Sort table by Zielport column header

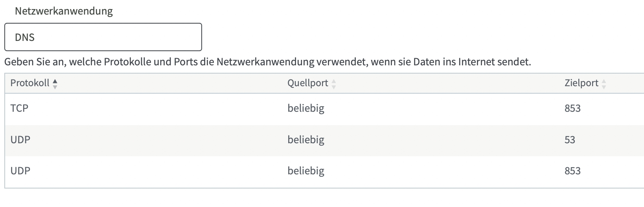click(x=581, y=83)
